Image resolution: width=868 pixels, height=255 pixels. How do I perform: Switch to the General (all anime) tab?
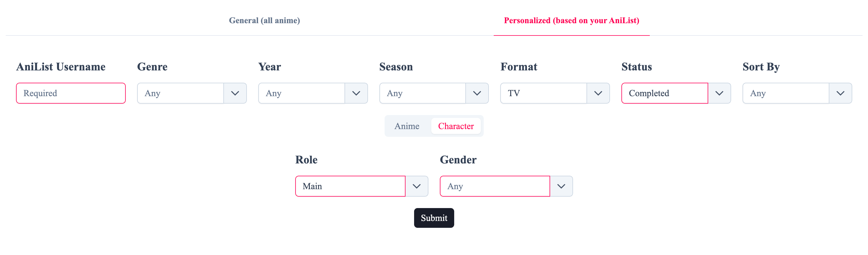click(x=265, y=21)
